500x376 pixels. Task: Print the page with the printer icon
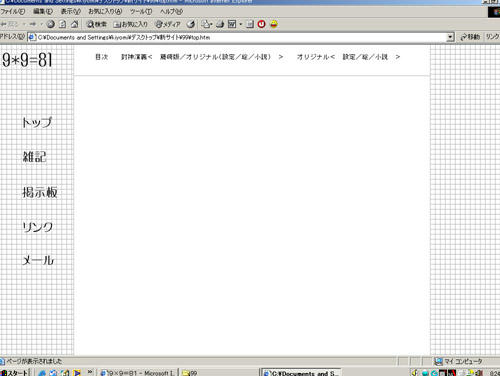pos(220,24)
